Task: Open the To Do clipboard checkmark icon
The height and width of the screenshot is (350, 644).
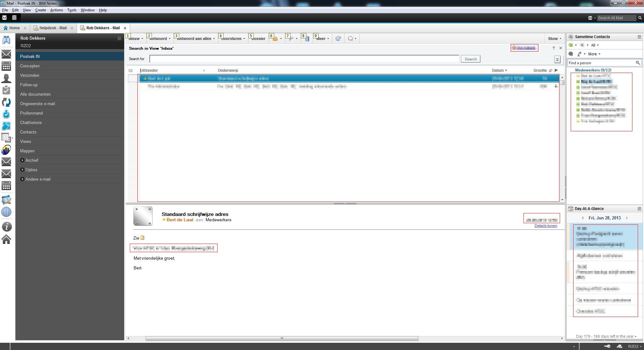Action: point(6,90)
